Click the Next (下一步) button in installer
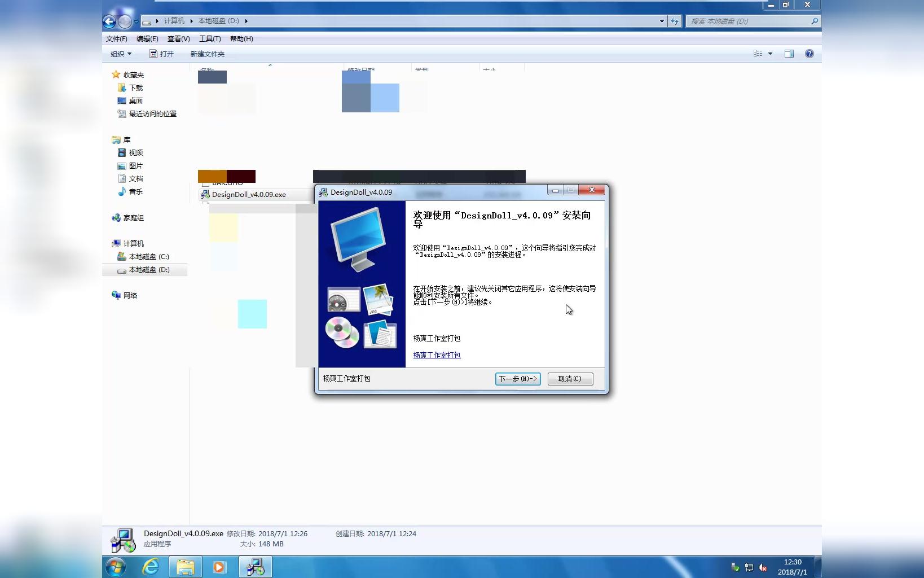This screenshot has width=924, height=578. pyautogui.click(x=518, y=379)
